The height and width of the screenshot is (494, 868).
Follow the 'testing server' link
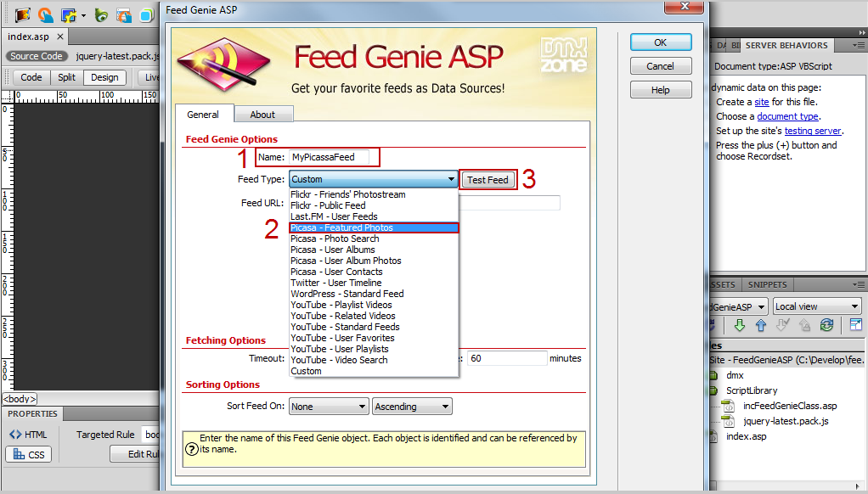click(x=813, y=131)
